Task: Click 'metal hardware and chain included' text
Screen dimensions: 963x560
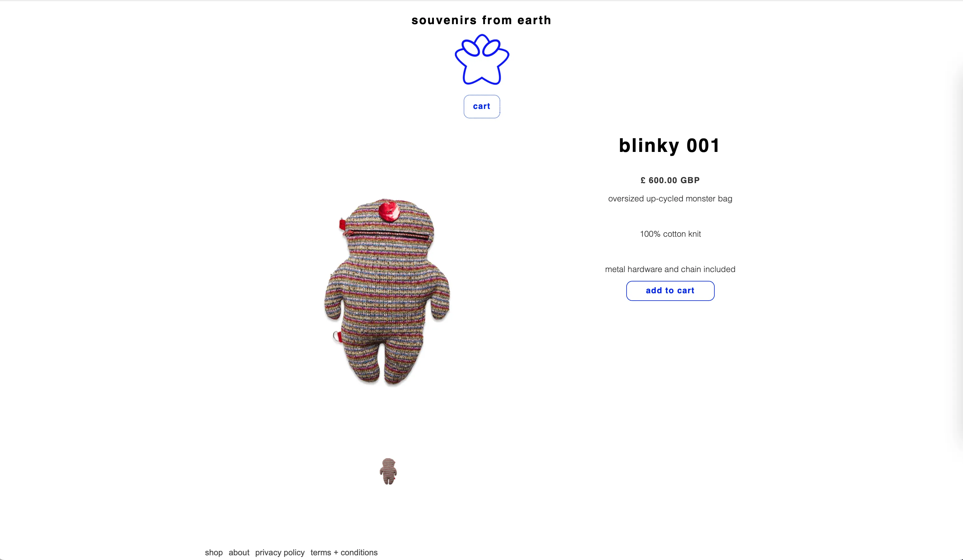Action: (670, 269)
